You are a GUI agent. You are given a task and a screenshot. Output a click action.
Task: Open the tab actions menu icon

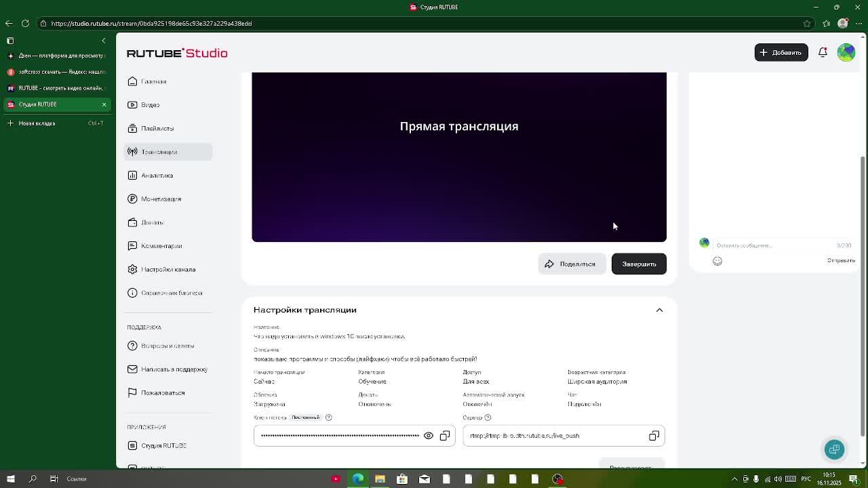click(10, 41)
